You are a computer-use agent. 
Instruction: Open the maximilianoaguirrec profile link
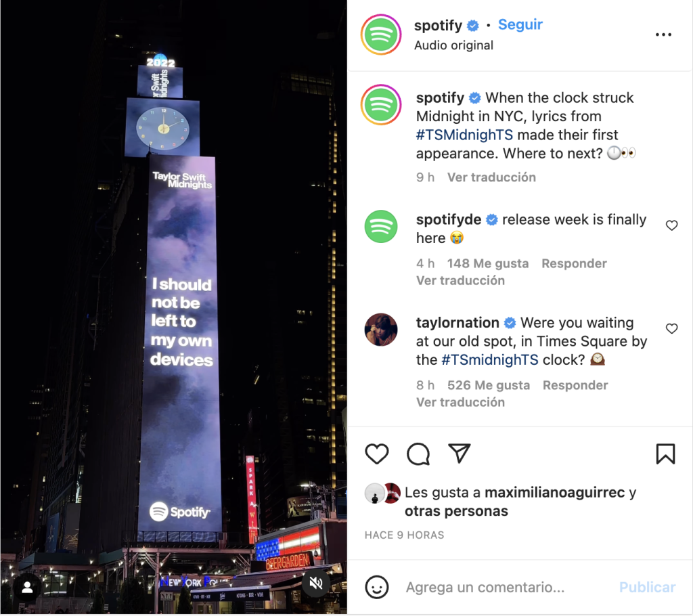(x=555, y=492)
